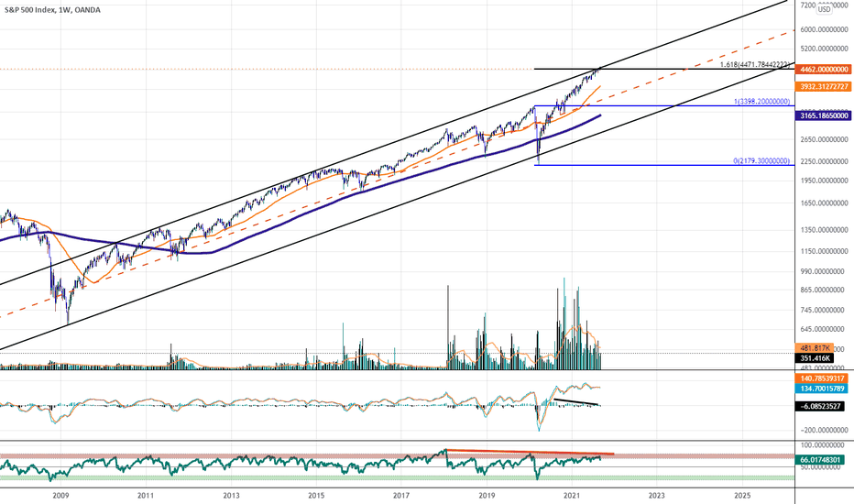
Task: Click the 1350.00000000 price axis label
Action: tap(824, 230)
